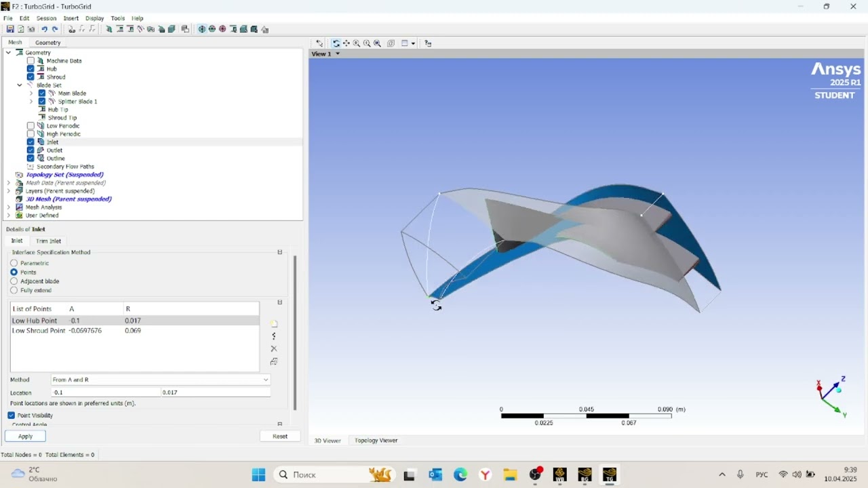868x488 pixels.
Task: Click the Apply button
Action: [x=25, y=436]
